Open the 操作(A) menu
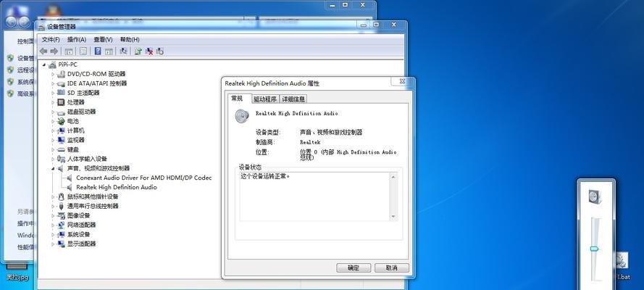 [x=77, y=39]
